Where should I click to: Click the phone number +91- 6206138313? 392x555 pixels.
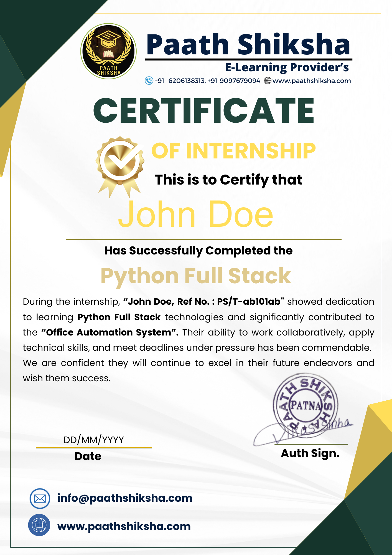pos(180,81)
